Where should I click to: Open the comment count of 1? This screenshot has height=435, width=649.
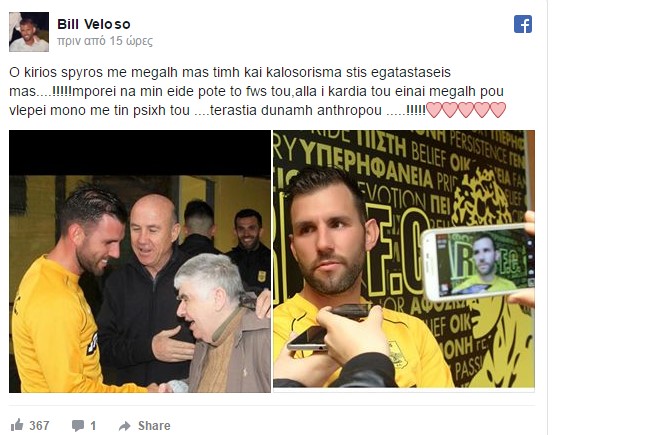(x=93, y=425)
